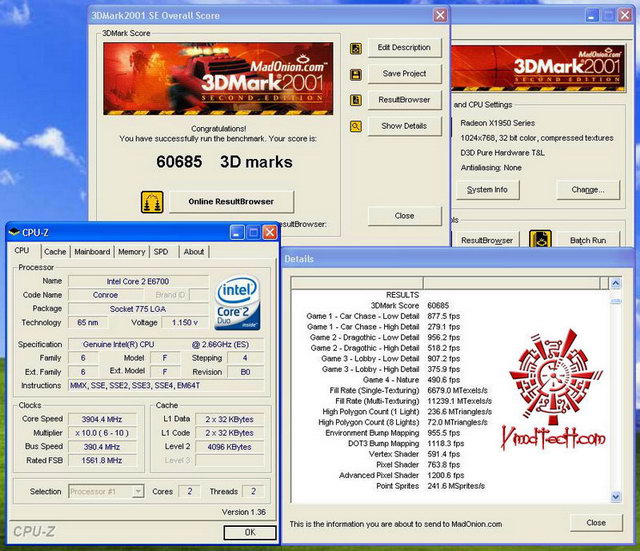
Task: Click the Edit Description icon
Action: click(356, 49)
